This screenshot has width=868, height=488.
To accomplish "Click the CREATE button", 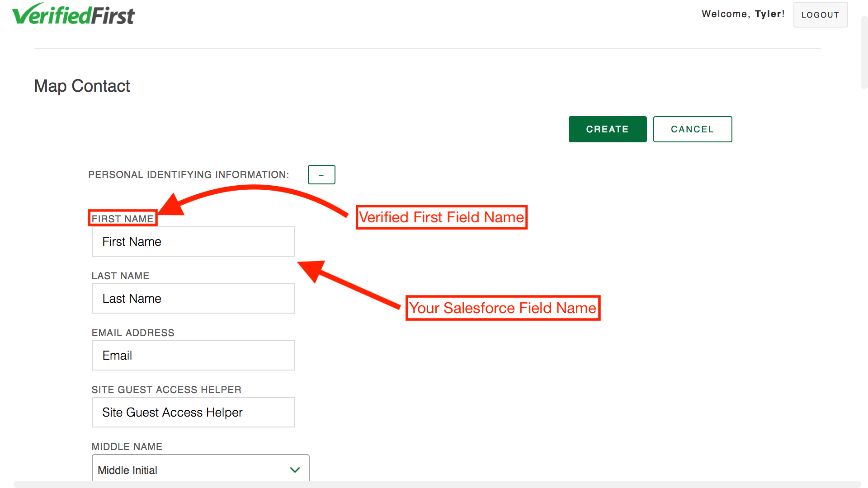I will (607, 129).
